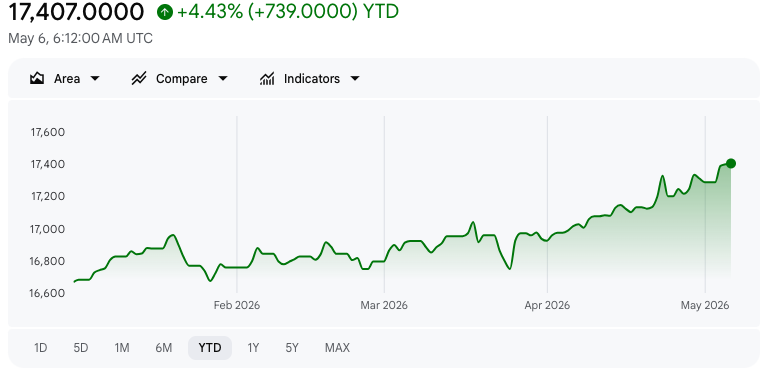This screenshot has width=764, height=374.
Task: Switch to the 1M range
Action: [x=122, y=348]
